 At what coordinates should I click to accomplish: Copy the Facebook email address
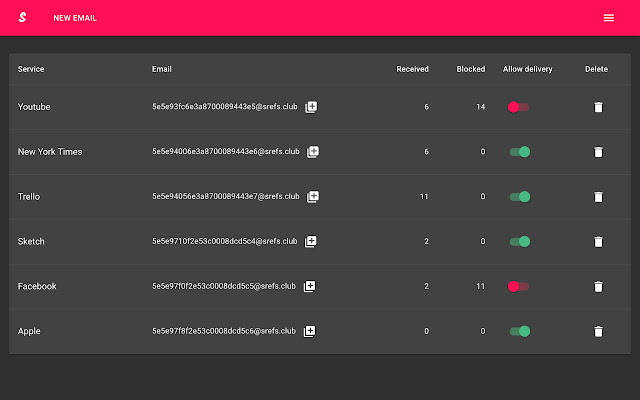pos(309,286)
